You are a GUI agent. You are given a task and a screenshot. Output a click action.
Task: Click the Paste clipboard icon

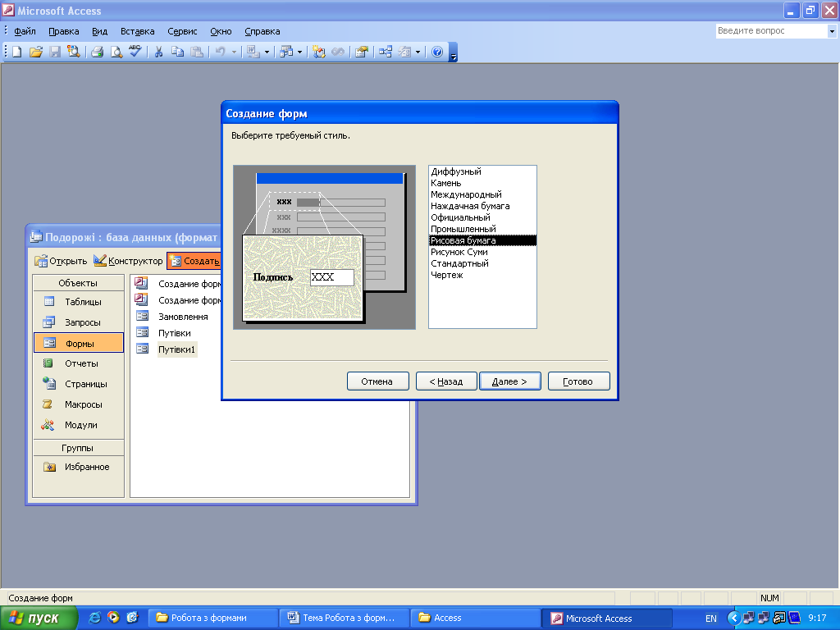click(197, 52)
